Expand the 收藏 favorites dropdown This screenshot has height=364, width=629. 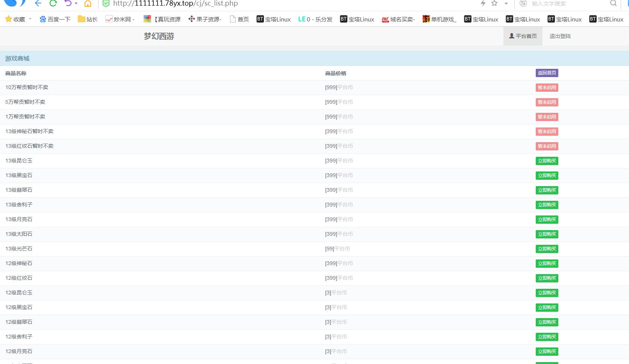click(30, 19)
